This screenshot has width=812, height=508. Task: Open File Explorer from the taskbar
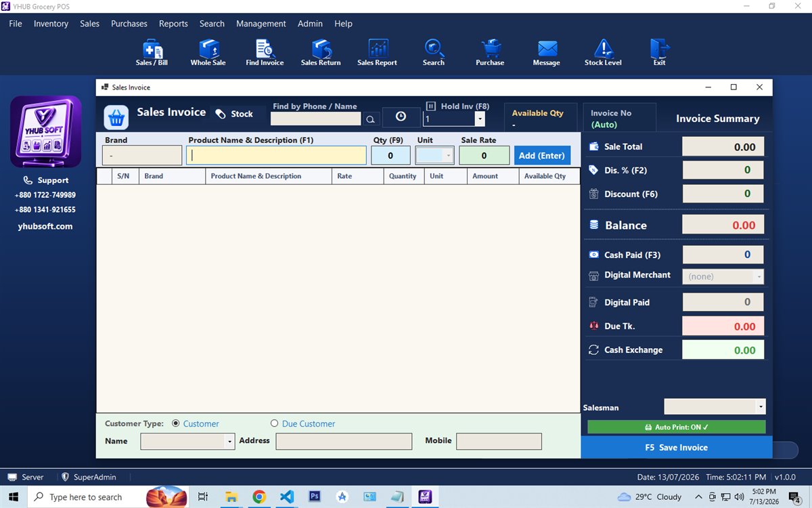click(x=231, y=496)
